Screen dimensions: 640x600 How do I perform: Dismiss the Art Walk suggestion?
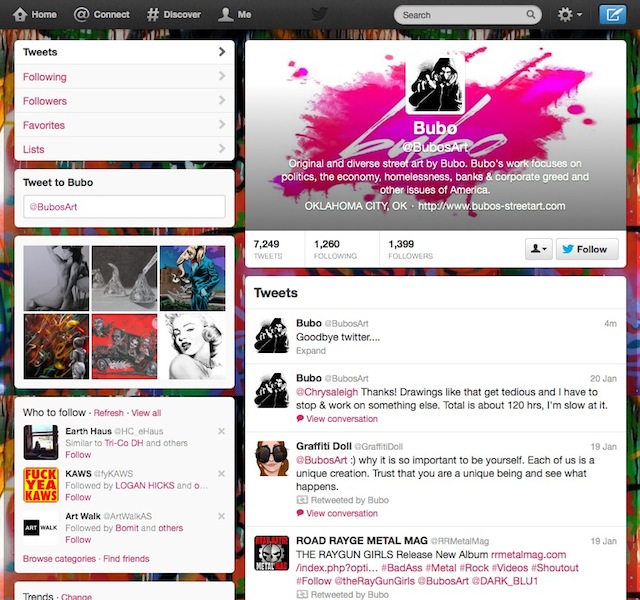(221, 516)
